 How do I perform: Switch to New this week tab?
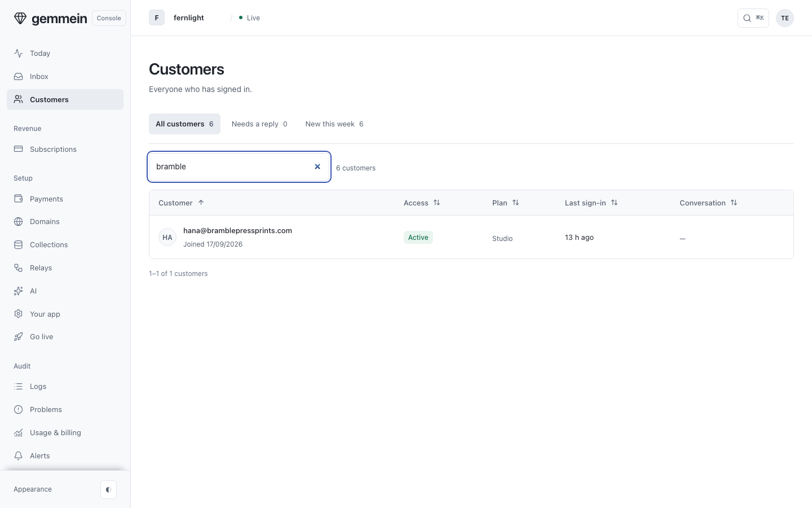click(x=334, y=124)
